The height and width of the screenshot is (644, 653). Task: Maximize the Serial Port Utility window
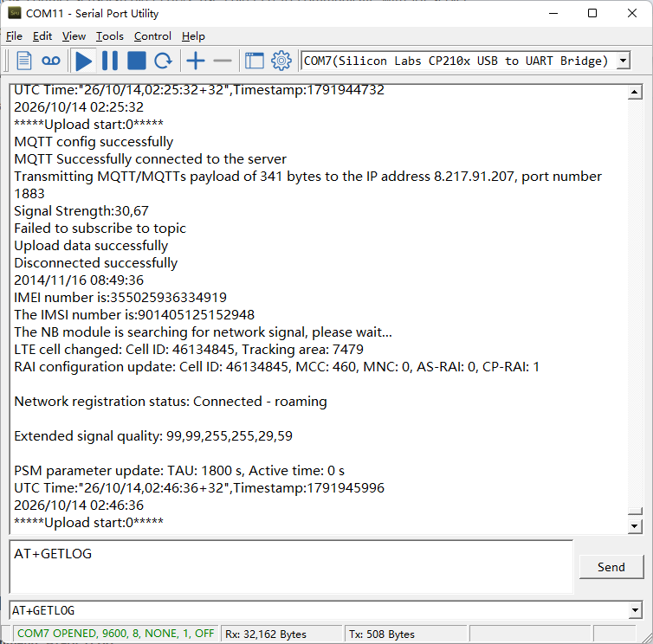point(592,13)
